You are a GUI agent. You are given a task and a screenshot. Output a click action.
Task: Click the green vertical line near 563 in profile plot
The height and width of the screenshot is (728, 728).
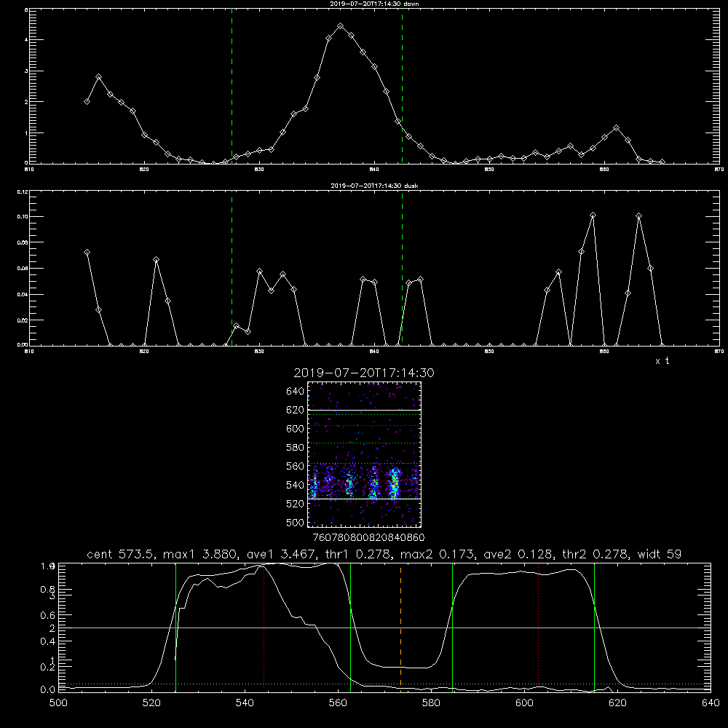pyautogui.click(x=350, y=627)
